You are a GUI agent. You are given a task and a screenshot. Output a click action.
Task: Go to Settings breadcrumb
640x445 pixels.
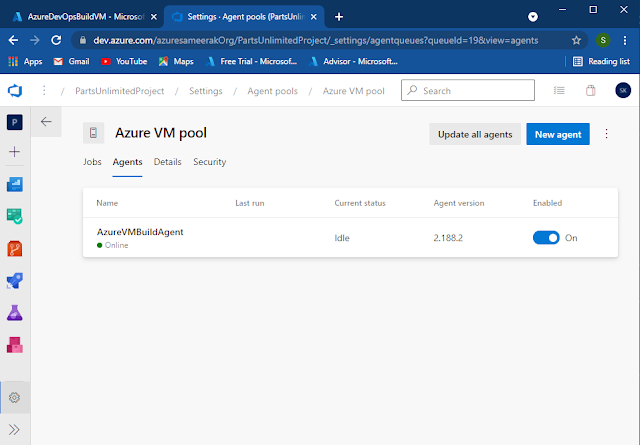click(206, 91)
